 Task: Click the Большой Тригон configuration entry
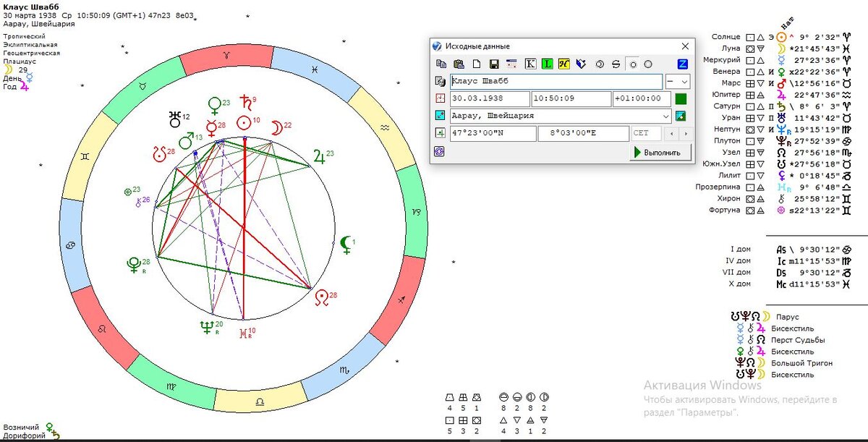pos(784,363)
